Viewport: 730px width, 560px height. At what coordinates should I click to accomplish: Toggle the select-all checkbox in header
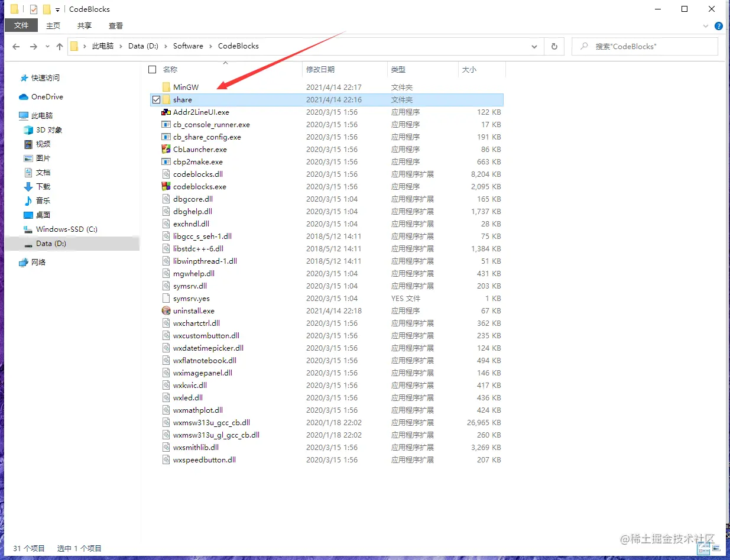(153, 70)
